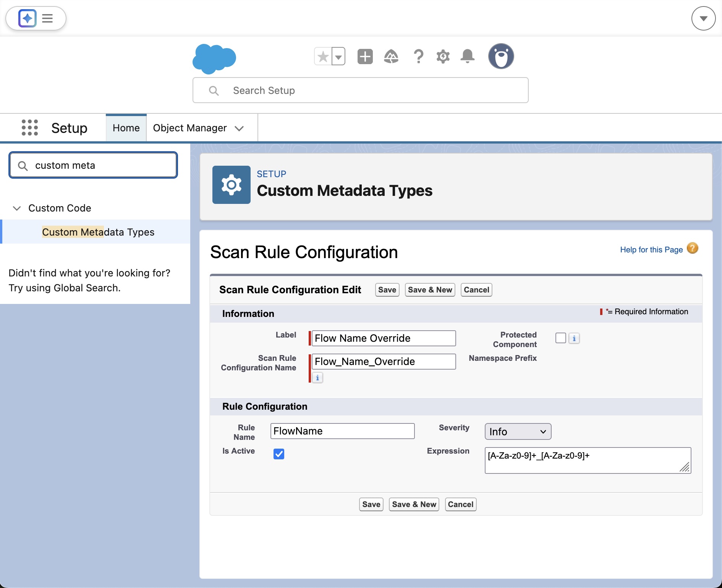Click the Expression text area

coord(588,460)
